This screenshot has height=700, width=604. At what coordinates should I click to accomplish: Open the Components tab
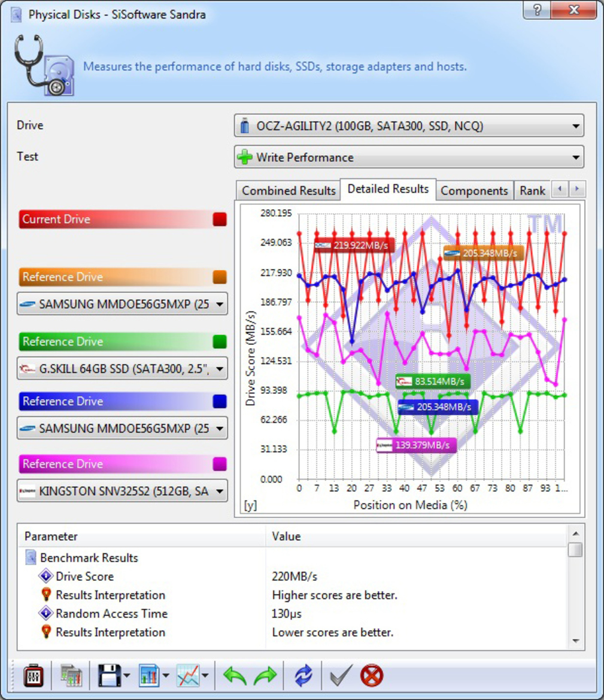tap(474, 190)
